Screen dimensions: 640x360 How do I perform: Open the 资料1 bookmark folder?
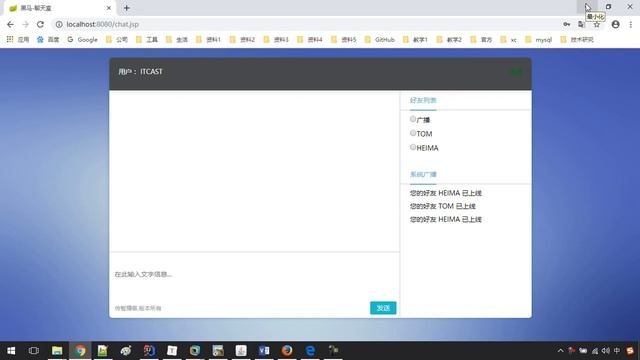tap(208, 40)
